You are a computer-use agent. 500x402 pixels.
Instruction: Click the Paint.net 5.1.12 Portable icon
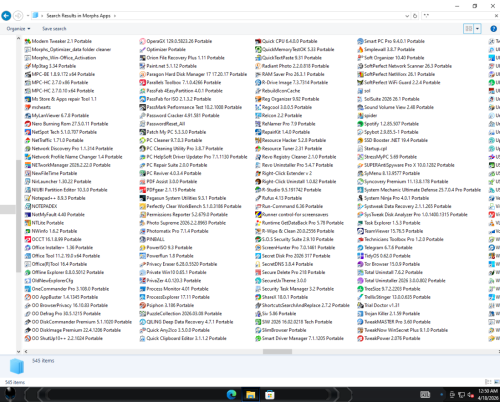[143, 66]
